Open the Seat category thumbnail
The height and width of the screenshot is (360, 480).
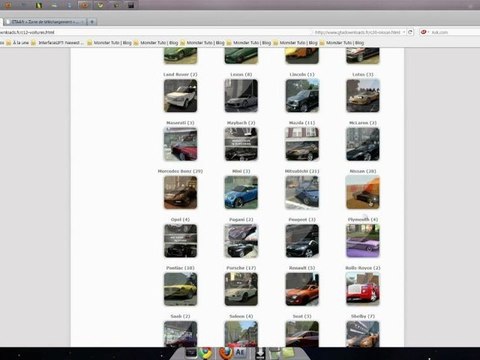302,334
